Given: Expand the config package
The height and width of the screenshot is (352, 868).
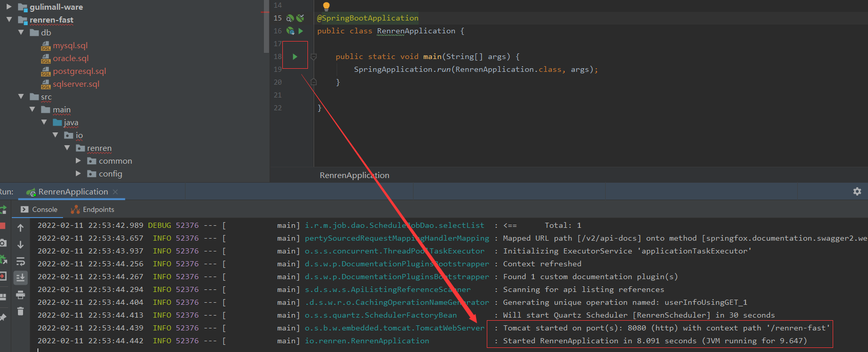Looking at the screenshot, I should (78, 173).
